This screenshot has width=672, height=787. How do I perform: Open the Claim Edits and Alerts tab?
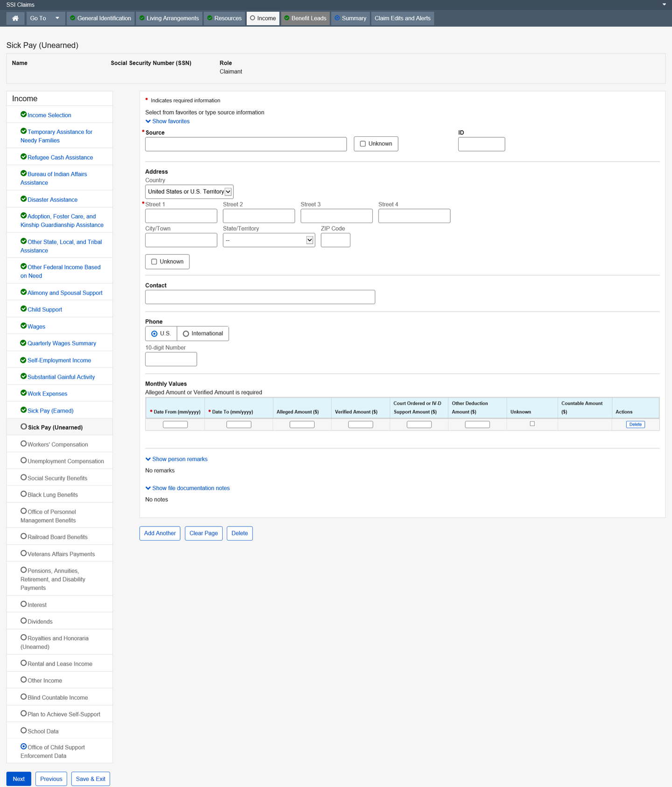402,18
